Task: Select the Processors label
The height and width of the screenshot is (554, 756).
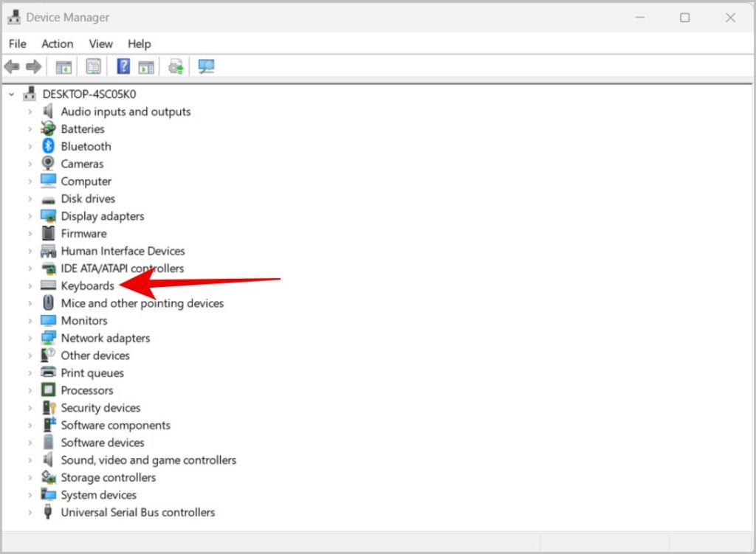Action: 87,390
